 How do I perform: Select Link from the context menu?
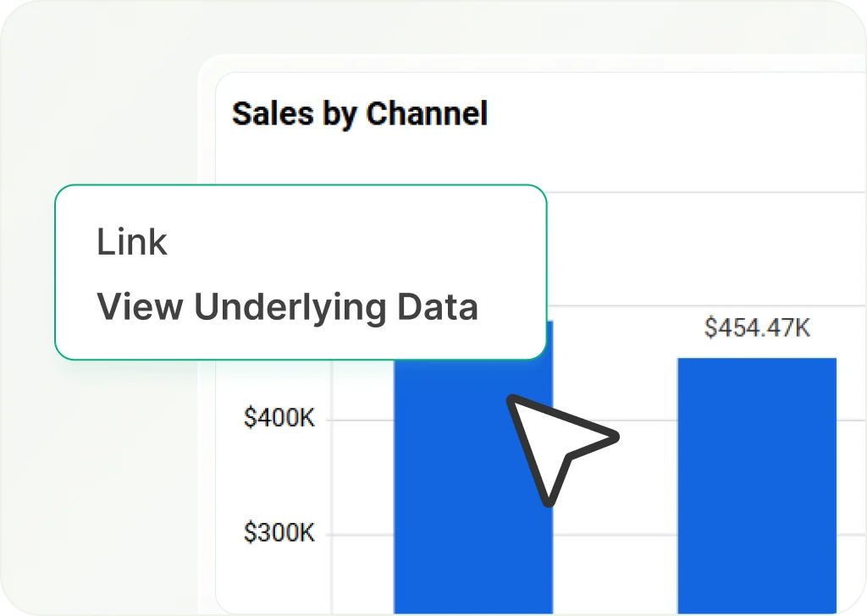(x=132, y=243)
